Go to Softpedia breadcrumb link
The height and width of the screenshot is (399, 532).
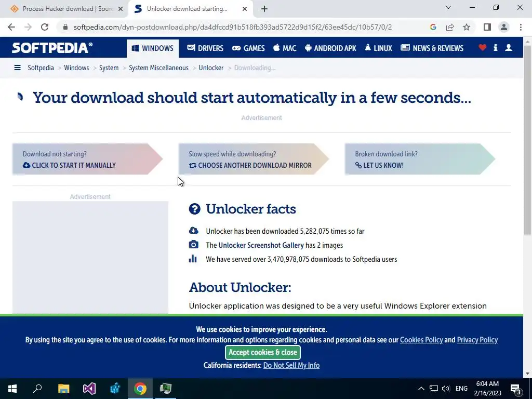[x=41, y=68]
